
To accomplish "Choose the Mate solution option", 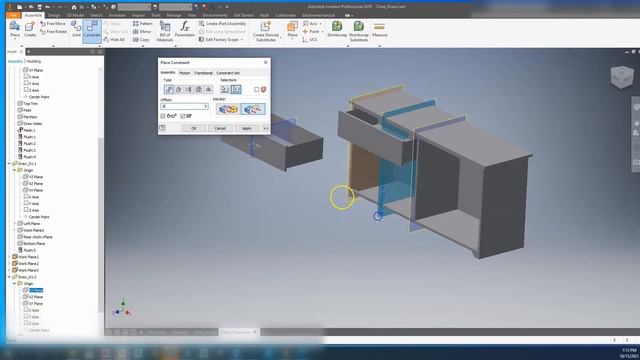I will click(228, 109).
